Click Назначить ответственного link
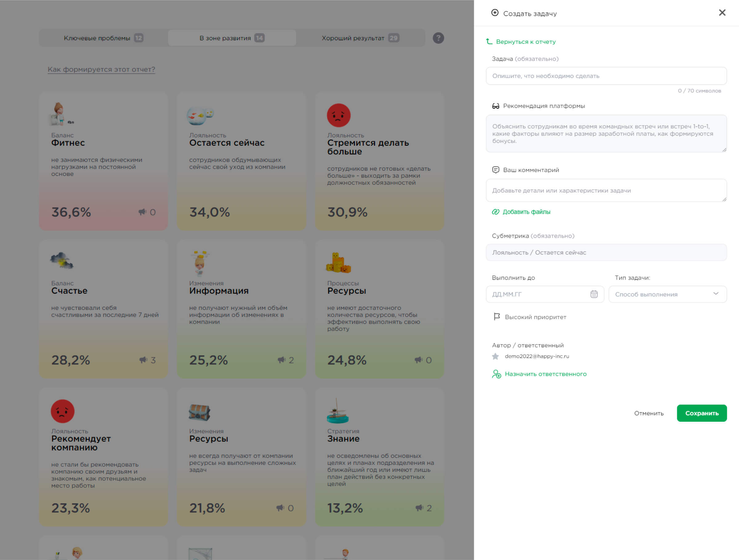Screen dimensions: 739x560 (546, 374)
